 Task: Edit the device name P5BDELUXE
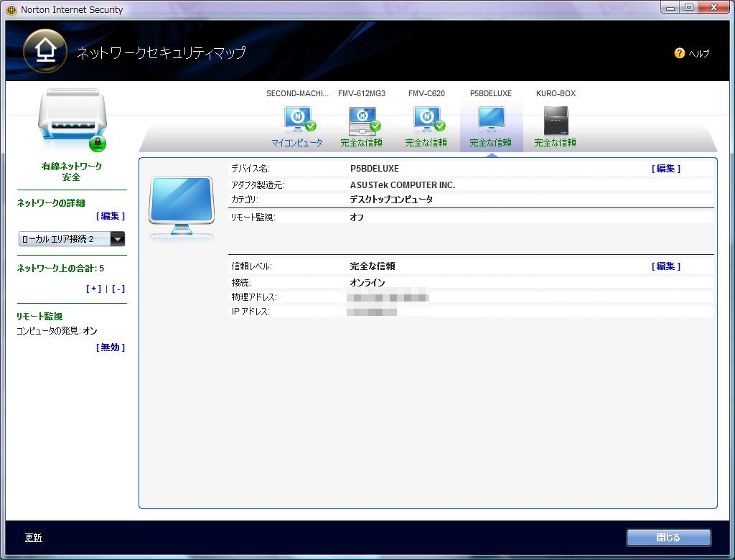point(665,169)
